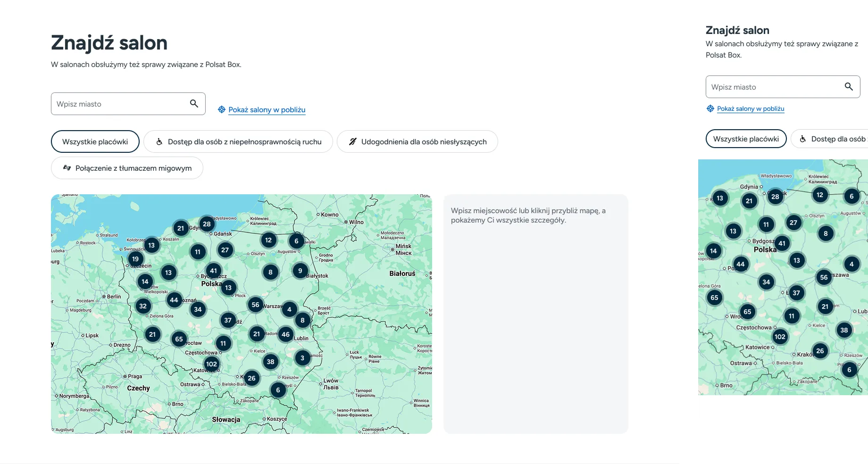Click the 102 cluster near Katowice

211,364
